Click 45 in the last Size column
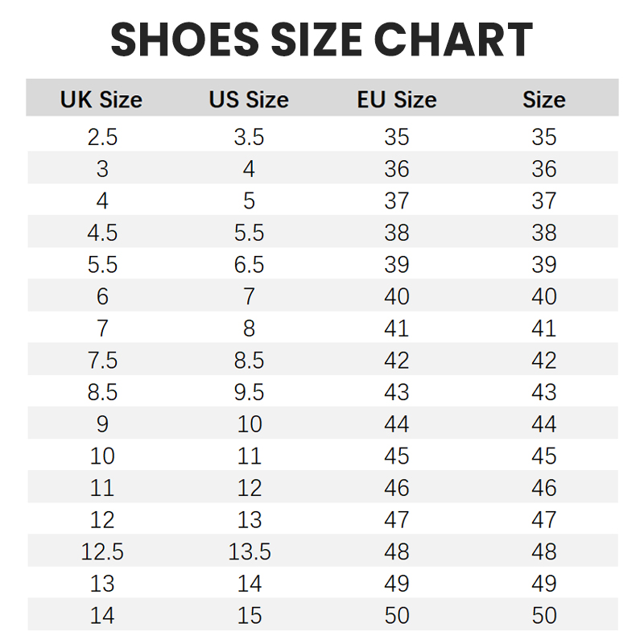The height and width of the screenshot is (644, 644). (544, 456)
